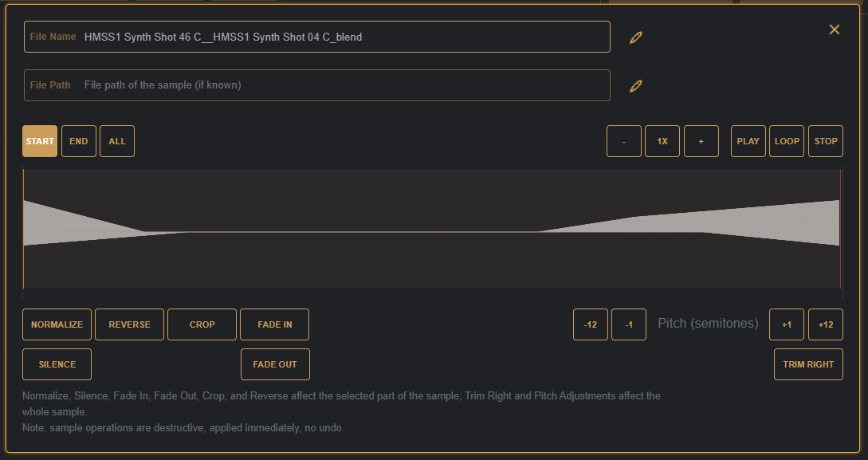Reset zoom to 1X
This screenshot has height=460, width=868.
pos(662,141)
